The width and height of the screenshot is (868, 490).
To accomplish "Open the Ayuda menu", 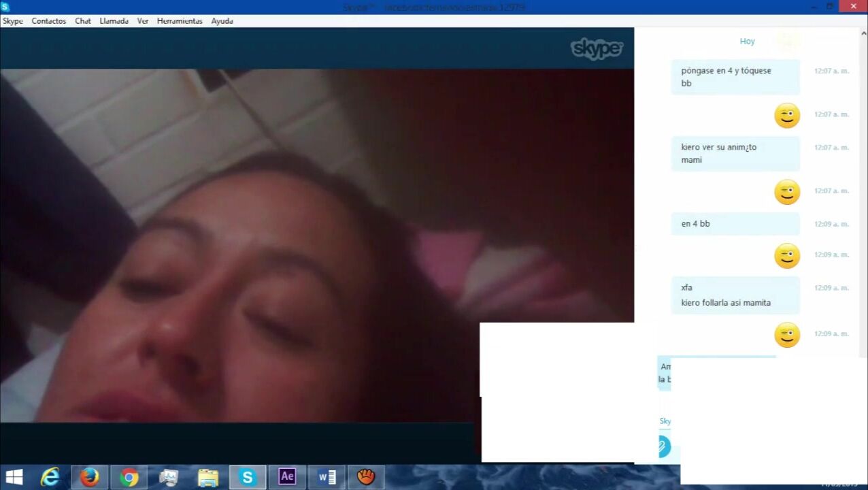I will (x=222, y=21).
